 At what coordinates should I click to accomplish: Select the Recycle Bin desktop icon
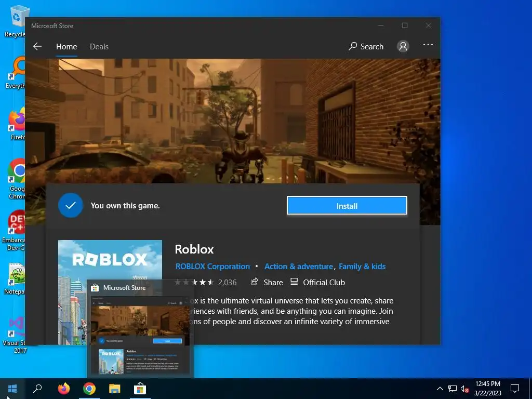15,21
